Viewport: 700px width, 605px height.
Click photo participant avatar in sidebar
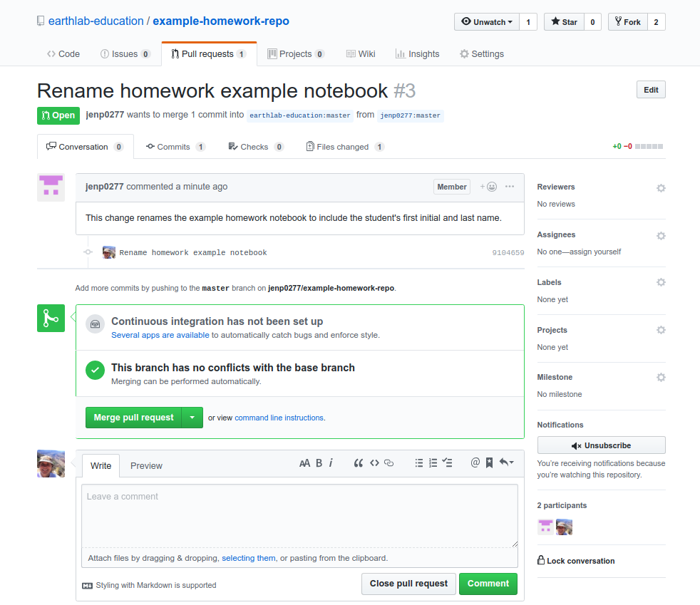(565, 527)
